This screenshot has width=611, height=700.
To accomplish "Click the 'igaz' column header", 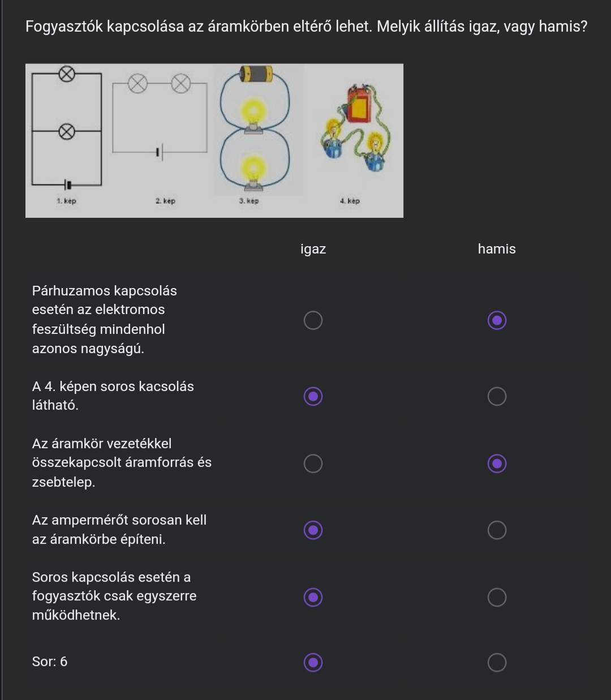I will point(313,249).
